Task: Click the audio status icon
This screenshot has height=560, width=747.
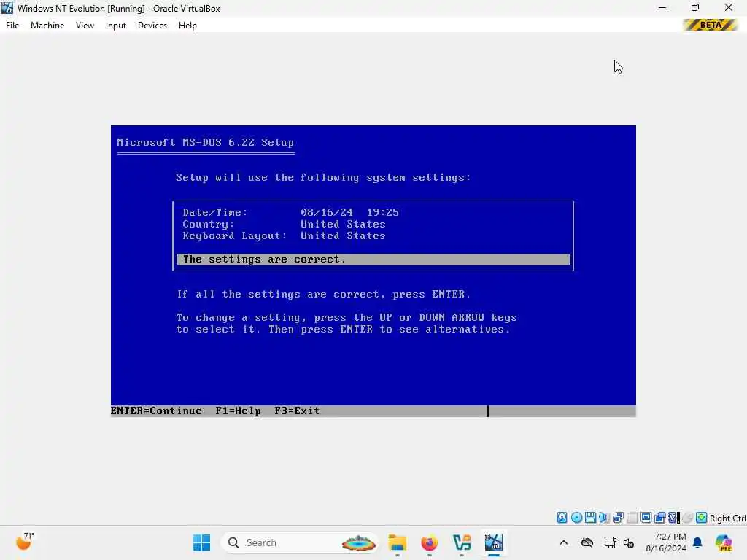Action: tap(604, 518)
